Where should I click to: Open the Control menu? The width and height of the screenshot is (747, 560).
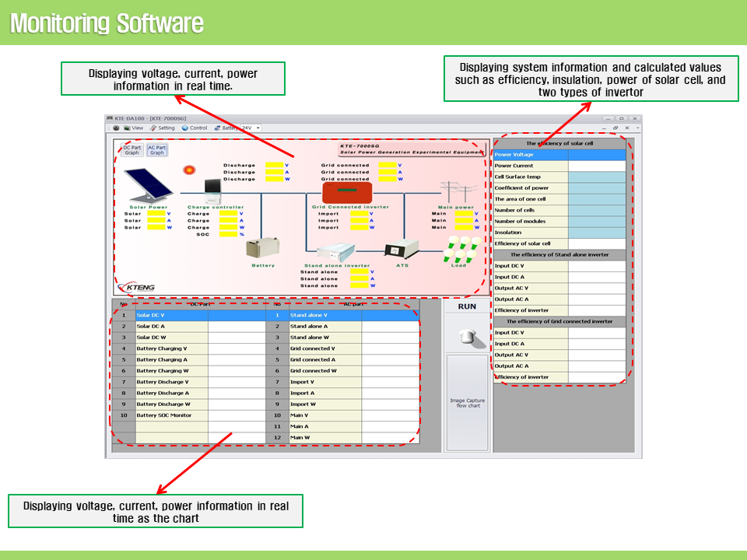click(195, 128)
